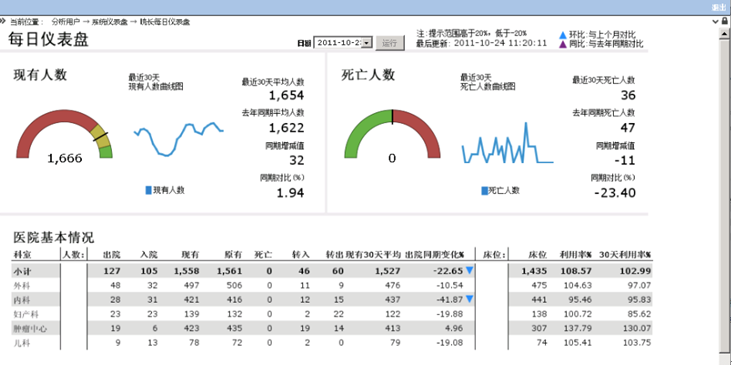Click the 死亡人数 30-day line chart
The width and height of the screenshot is (732, 365).
508,143
